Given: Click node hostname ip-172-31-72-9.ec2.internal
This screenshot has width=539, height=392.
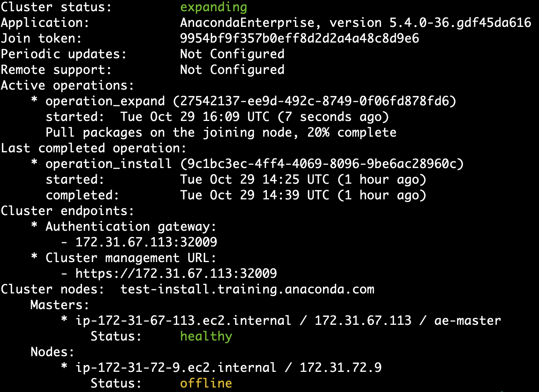Looking at the screenshot, I should pos(176,368).
